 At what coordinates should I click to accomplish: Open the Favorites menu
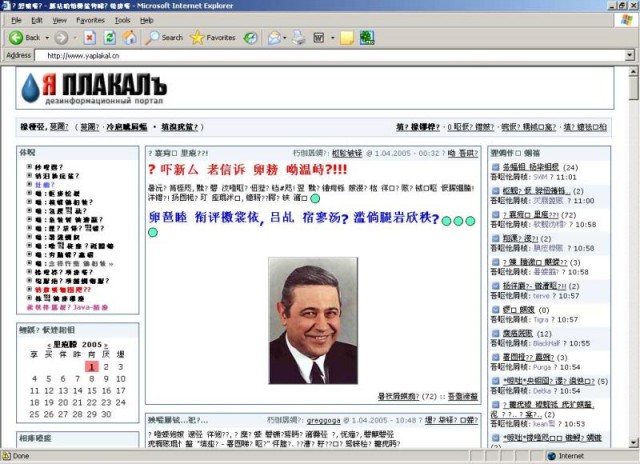coord(90,20)
